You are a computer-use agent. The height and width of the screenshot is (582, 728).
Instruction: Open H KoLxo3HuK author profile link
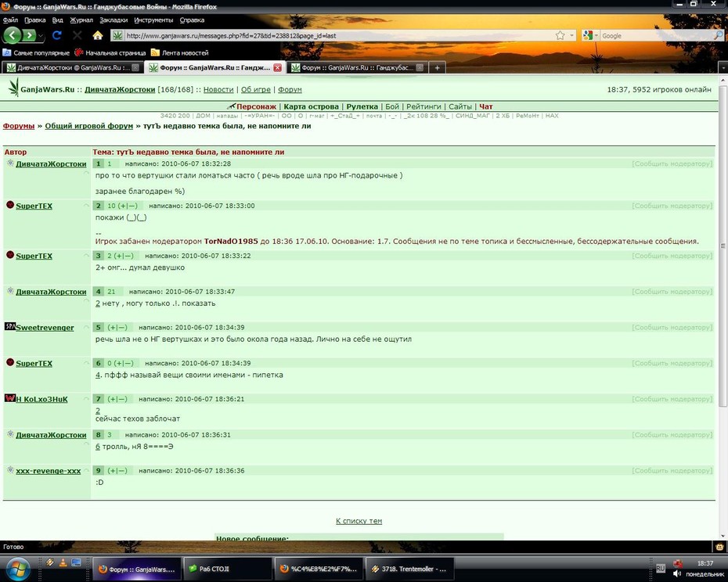[41, 399]
